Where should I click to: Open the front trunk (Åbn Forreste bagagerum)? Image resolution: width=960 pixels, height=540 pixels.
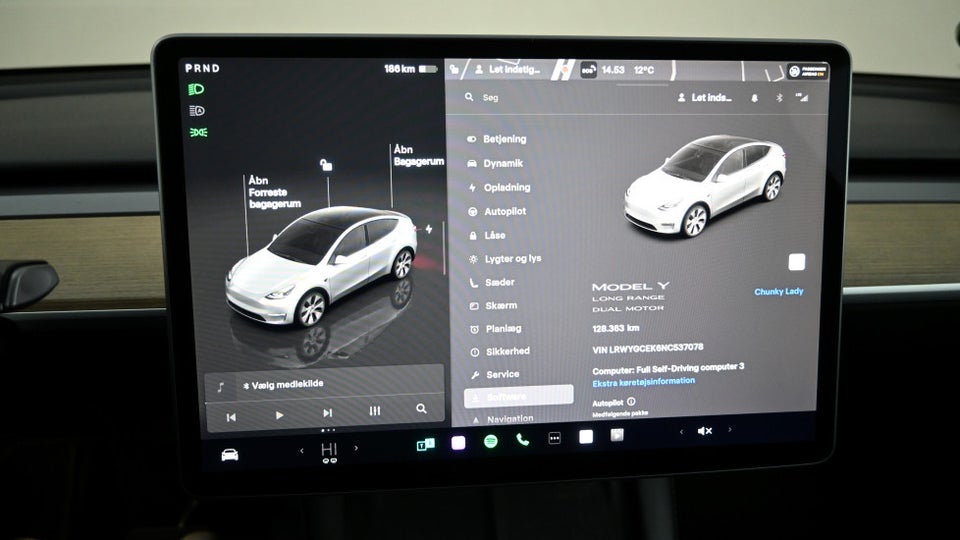pos(274,192)
